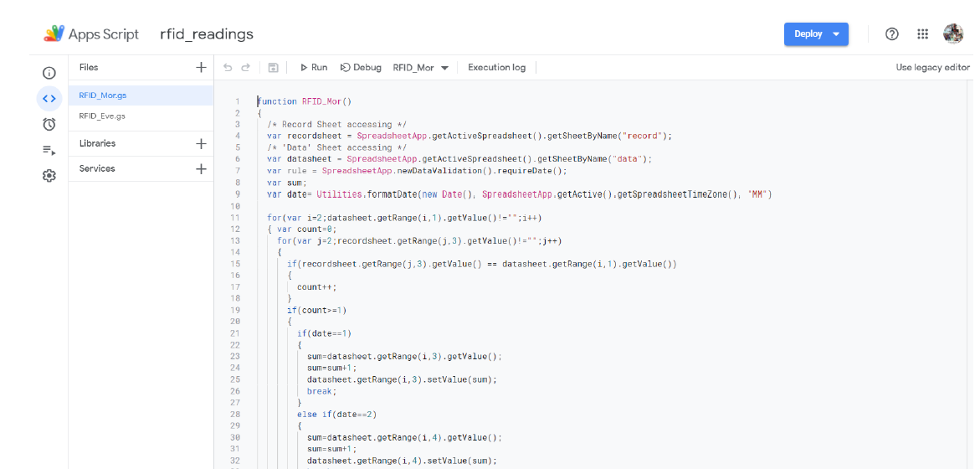Click line number 20 in the gutter

coord(236,322)
